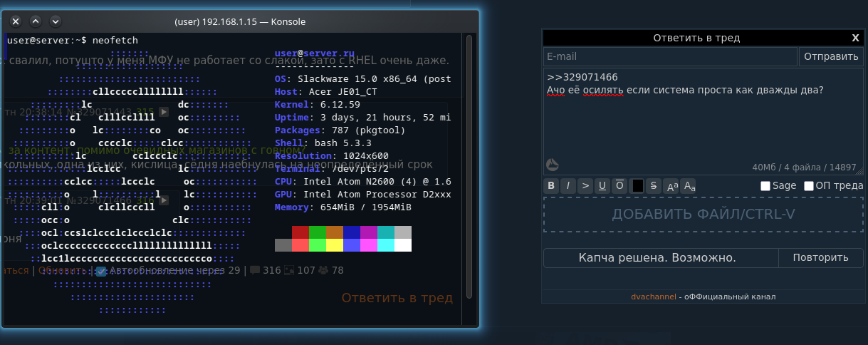Image resolution: width=868 pixels, height=345 pixels.
Task: Click the 'user@server:~$ neofetch' prompt line
Action: pos(73,41)
